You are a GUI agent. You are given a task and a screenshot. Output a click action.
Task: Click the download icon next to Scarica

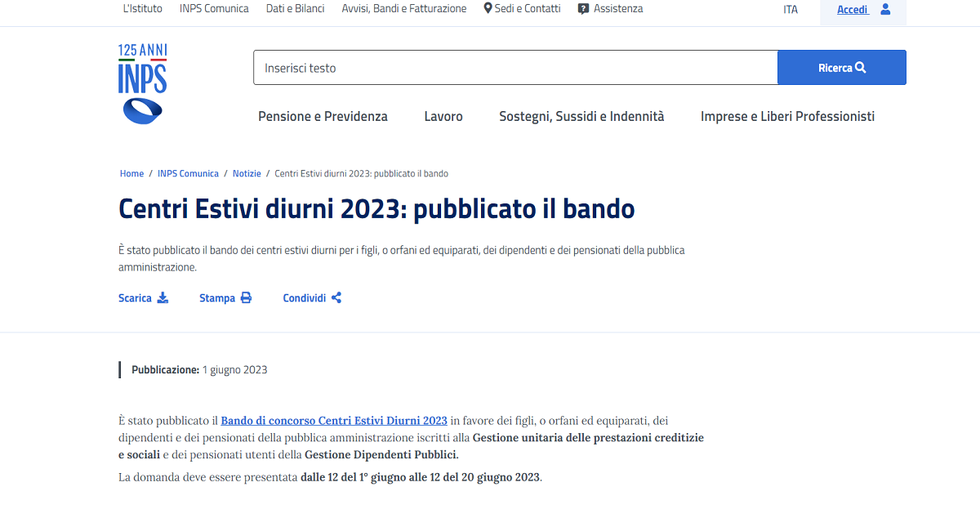click(x=163, y=297)
